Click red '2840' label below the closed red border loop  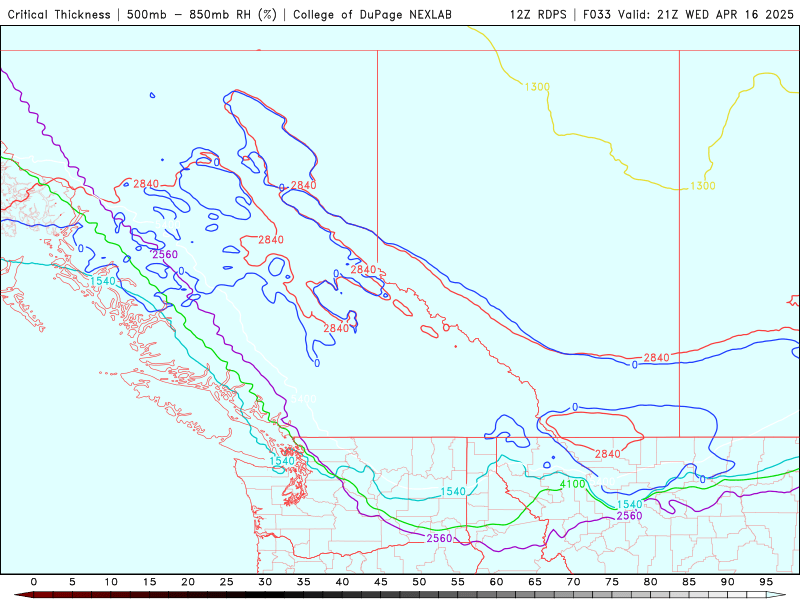click(608, 454)
